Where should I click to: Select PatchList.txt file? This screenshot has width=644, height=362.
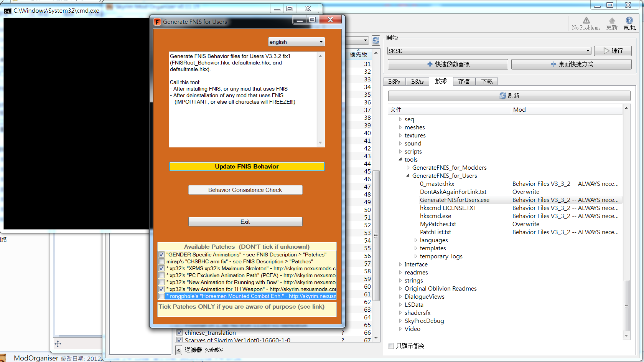point(435,232)
